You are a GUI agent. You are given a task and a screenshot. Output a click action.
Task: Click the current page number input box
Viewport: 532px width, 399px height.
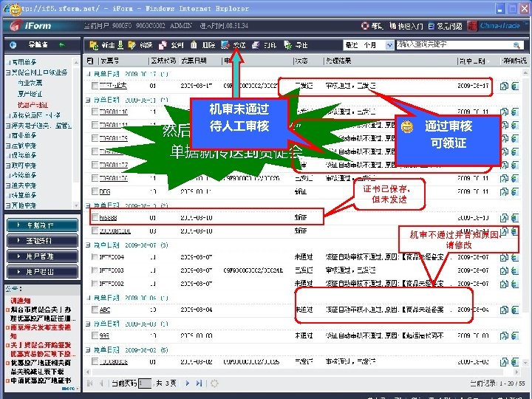(x=145, y=383)
